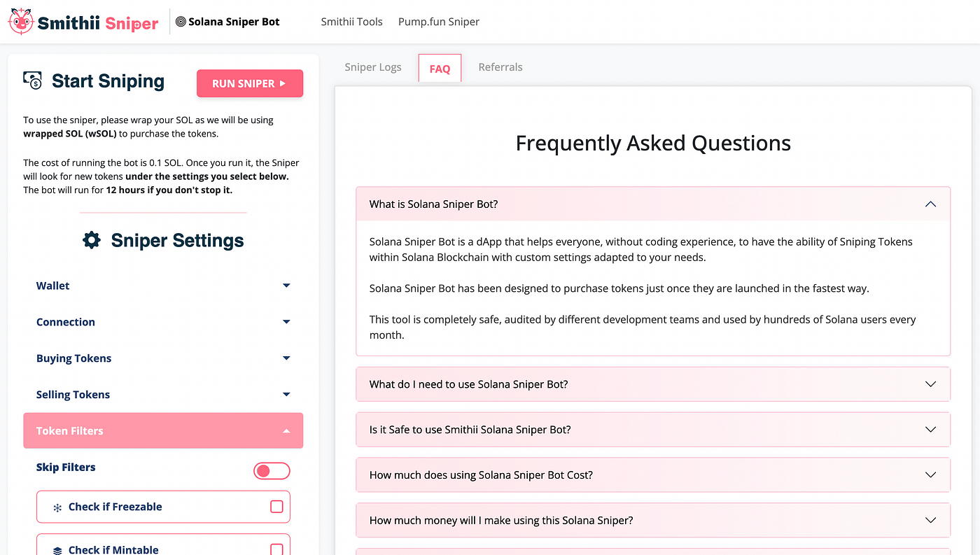Click the Solana Sniper Bot header title
980x555 pixels.
[x=234, y=22]
